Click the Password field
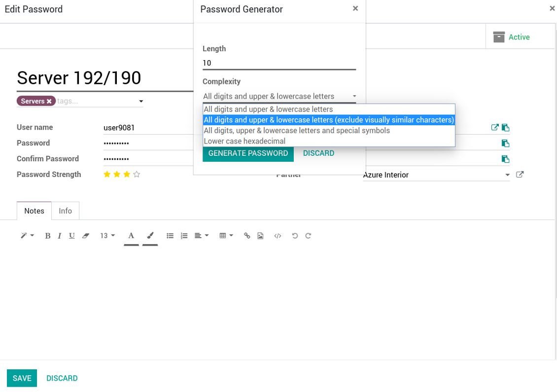The image size is (557, 392). coord(148,143)
